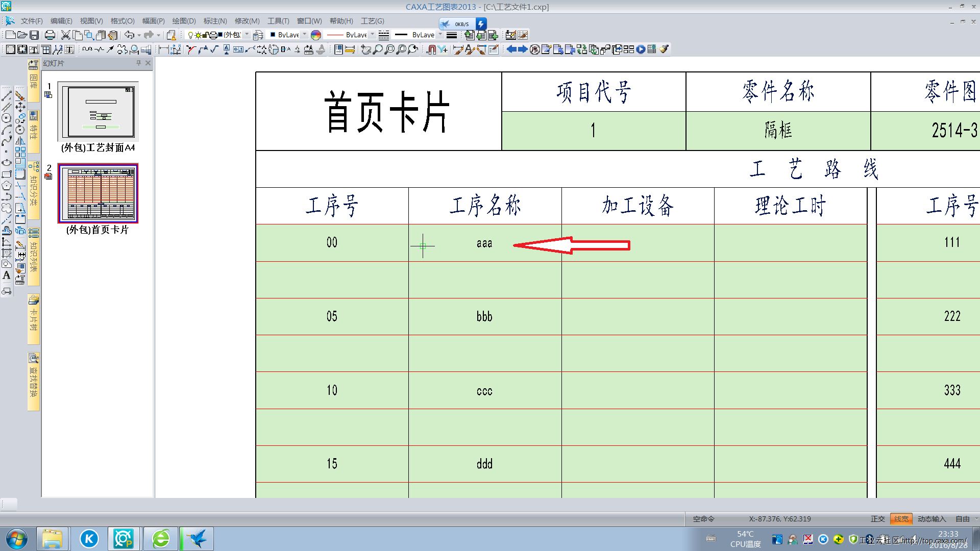Viewport: 980px width, 551px height.
Task: Select the 工艺封面A4 slide thumbnail
Action: coord(98,112)
